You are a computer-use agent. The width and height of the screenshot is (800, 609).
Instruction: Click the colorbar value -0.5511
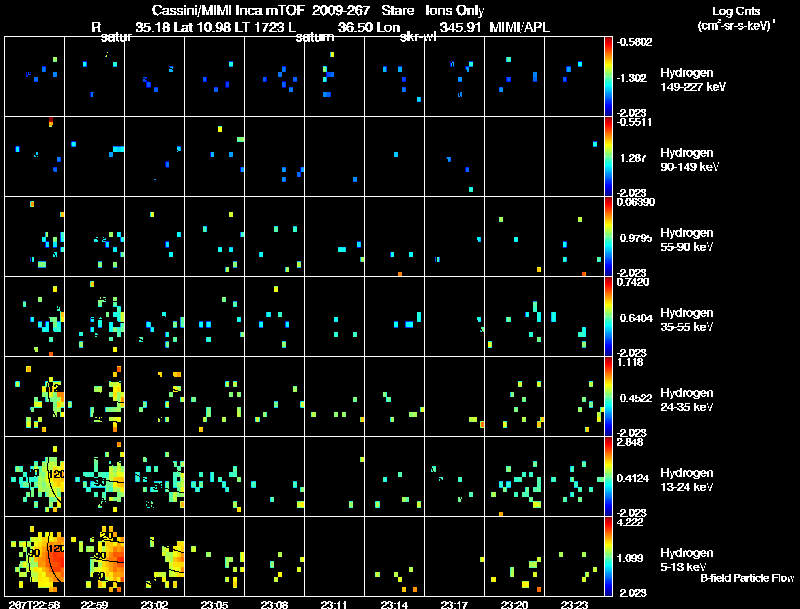(634, 122)
